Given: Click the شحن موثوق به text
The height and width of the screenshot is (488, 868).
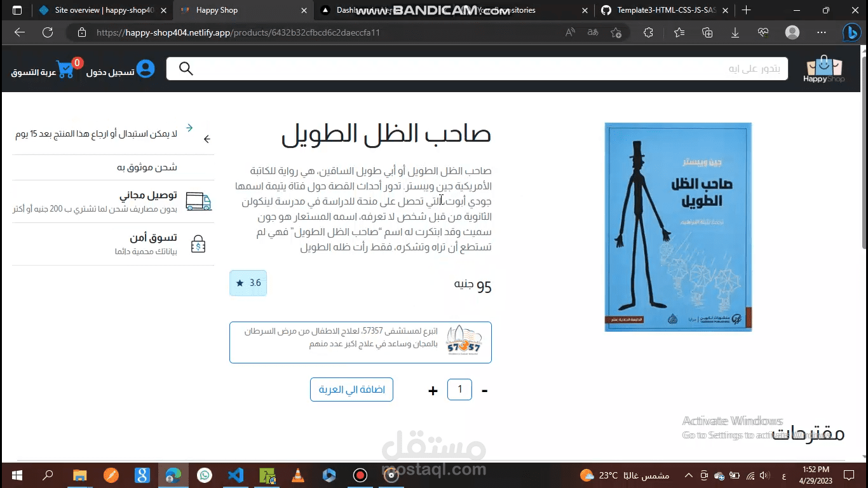Looking at the screenshot, I should [147, 167].
